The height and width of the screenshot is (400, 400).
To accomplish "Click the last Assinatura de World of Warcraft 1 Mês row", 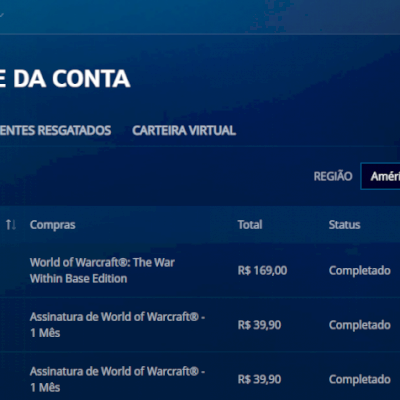I will pos(117,379).
